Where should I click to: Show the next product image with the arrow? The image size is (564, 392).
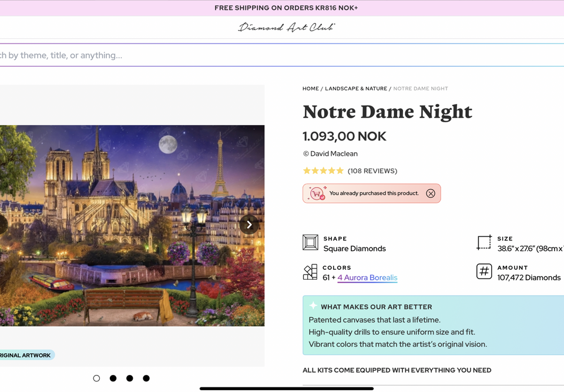coord(249,225)
